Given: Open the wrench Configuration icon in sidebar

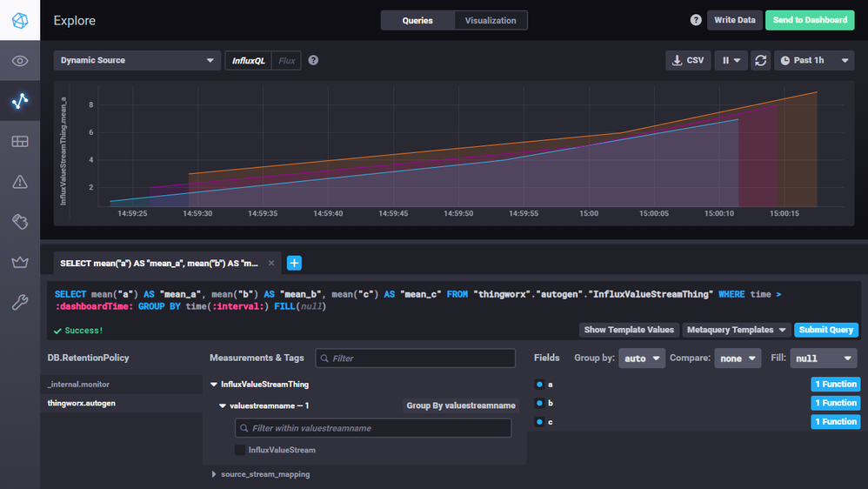Looking at the screenshot, I should 20,302.
